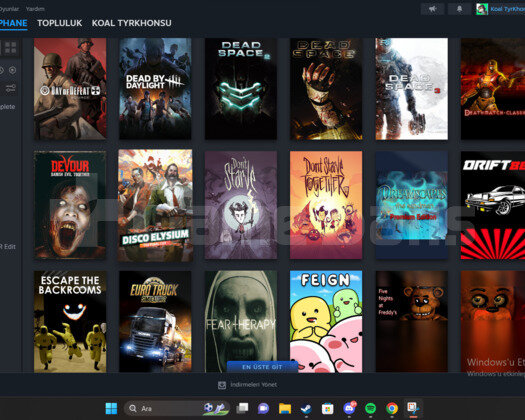This screenshot has height=420, width=525.
Task: Open the KOAL TYRKHONSU profile tab
Action: pyautogui.click(x=132, y=23)
